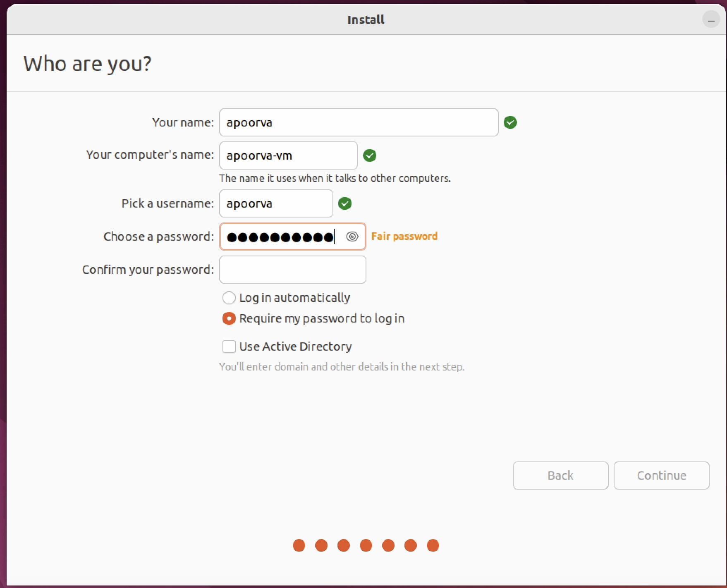Minimize the Install window

pyautogui.click(x=711, y=20)
